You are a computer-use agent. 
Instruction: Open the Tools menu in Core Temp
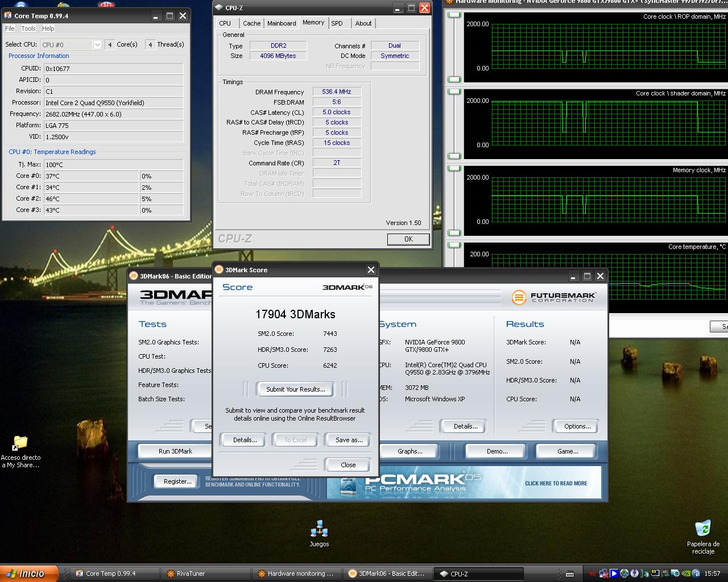(28, 28)
